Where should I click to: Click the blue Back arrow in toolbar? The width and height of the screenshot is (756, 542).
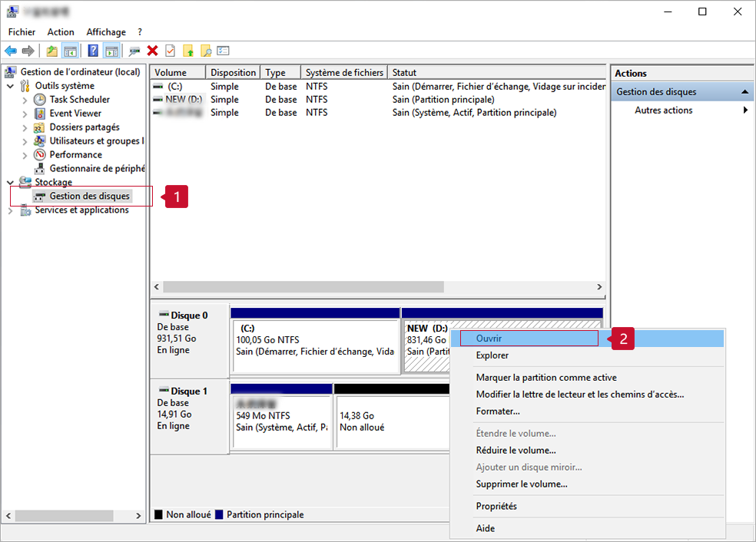[x=10, y=51]
